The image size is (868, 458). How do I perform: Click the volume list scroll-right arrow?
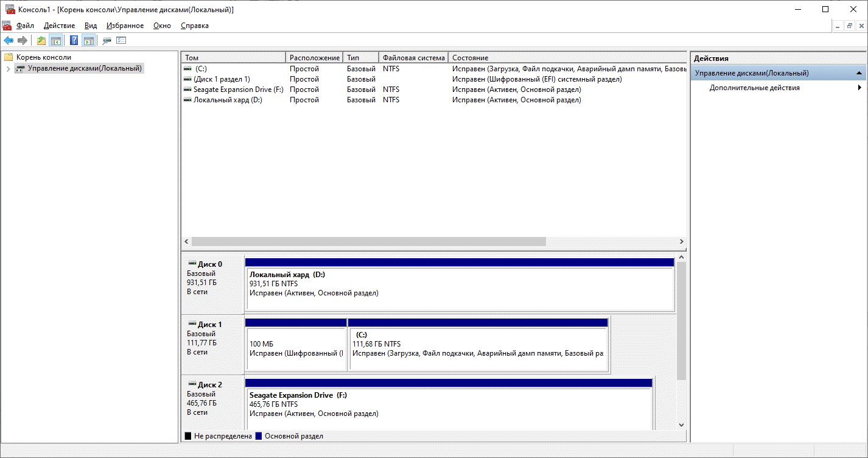(682, 242)
